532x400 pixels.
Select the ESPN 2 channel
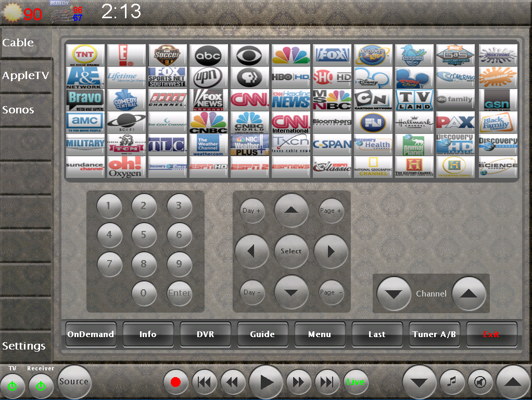[250, 167]
